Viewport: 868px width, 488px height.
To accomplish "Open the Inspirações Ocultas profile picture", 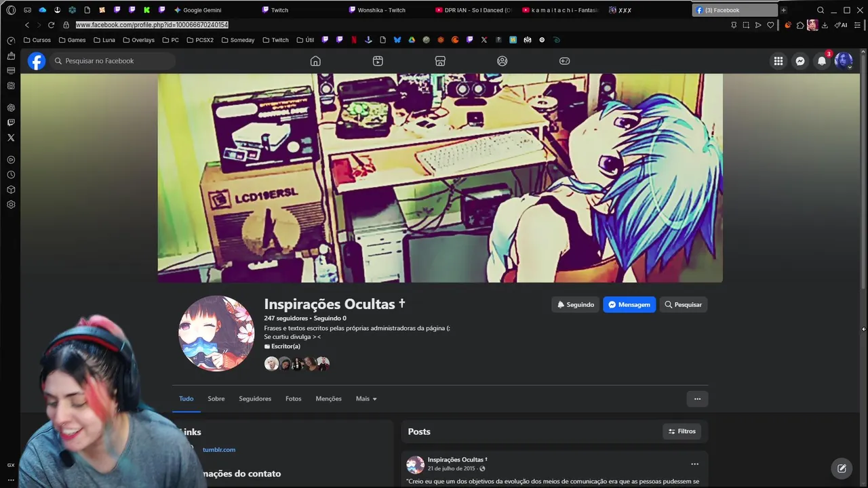I will coord(216,333).
